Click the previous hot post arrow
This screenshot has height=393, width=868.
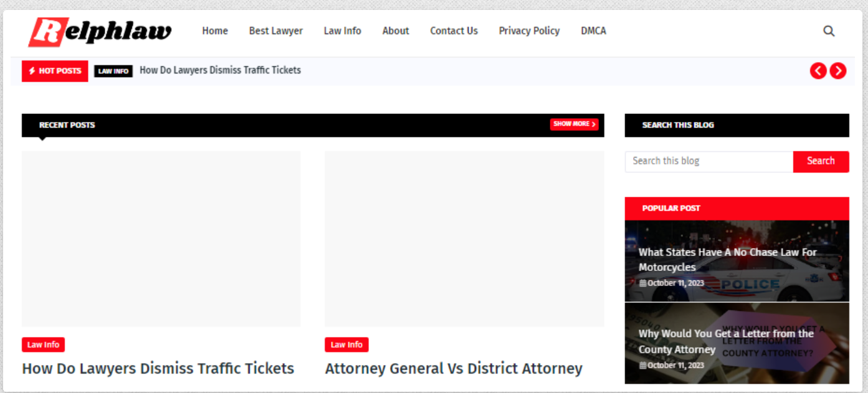pyautogui.click(x=818, y=71)
